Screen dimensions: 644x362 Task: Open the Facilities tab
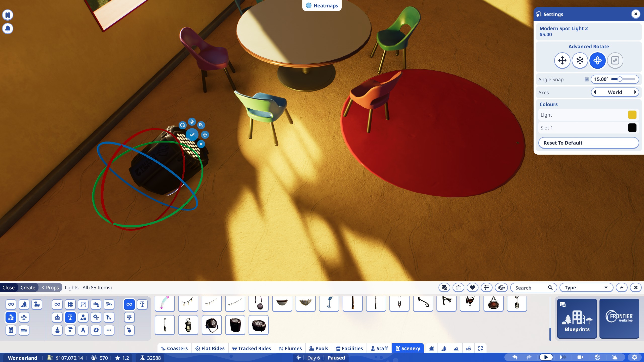(x=349, y=348)
